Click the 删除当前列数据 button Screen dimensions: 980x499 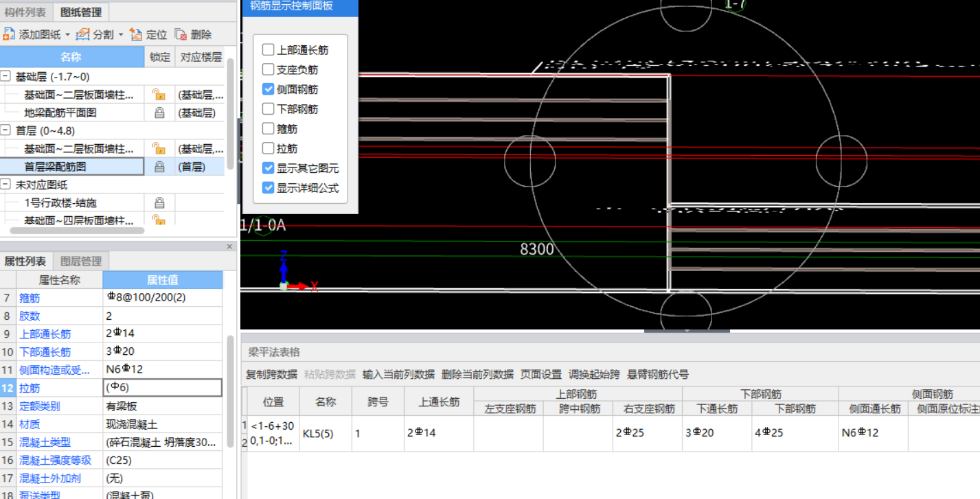[477, 374]
